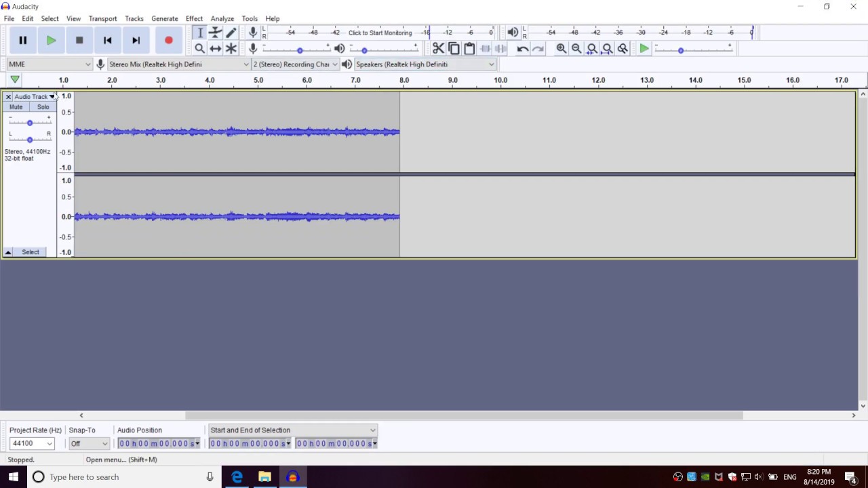The height and width of the screenshot is (488, 868).
Task: Adjust the recording volume slider
Action: pos(296,49)
